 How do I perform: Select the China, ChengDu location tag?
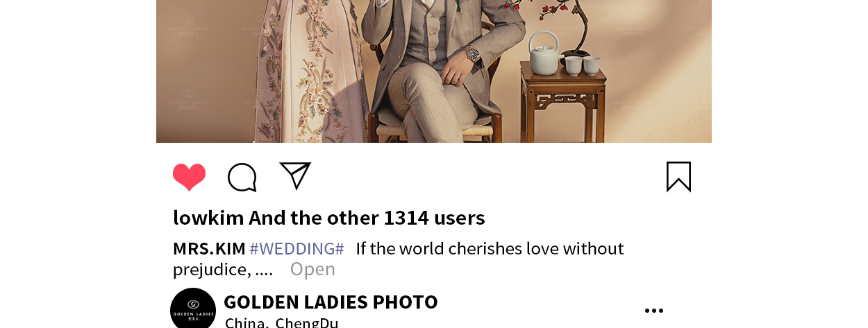(x=281, y=322)
